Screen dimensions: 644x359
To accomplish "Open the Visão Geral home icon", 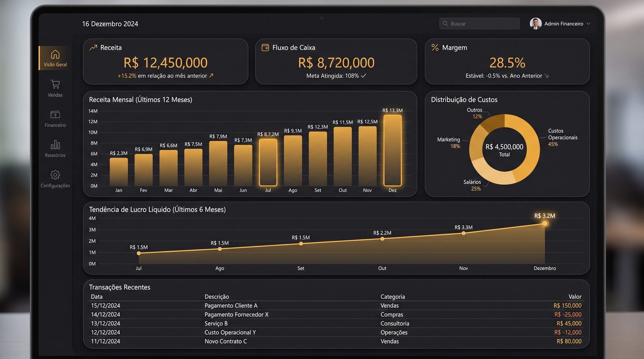I will pyautogui.click(x=55, y=54).
